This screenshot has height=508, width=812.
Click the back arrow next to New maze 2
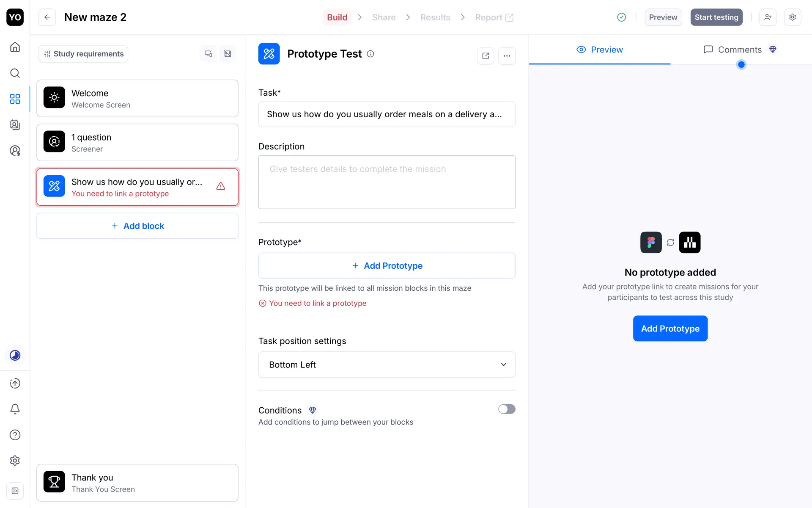(47, 17)
